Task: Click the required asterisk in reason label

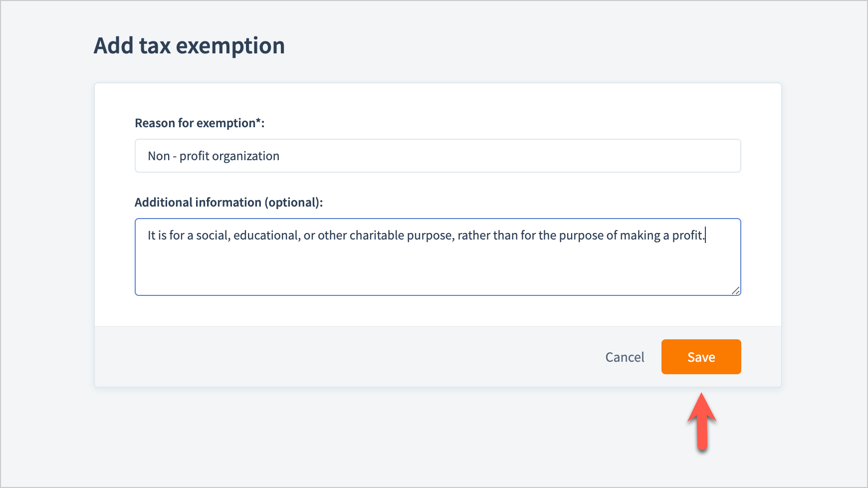Action: [x=258, y=121]
